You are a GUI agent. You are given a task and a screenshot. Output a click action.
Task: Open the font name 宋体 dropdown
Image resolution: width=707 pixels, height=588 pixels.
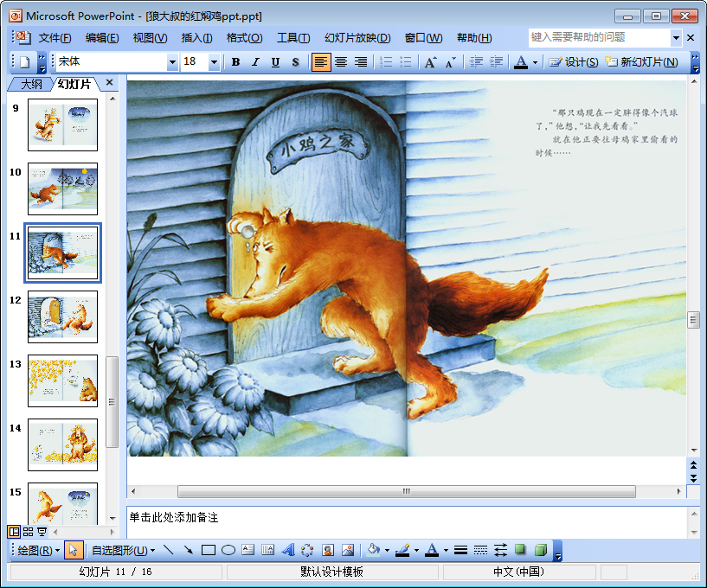click(x=172, y=62)
